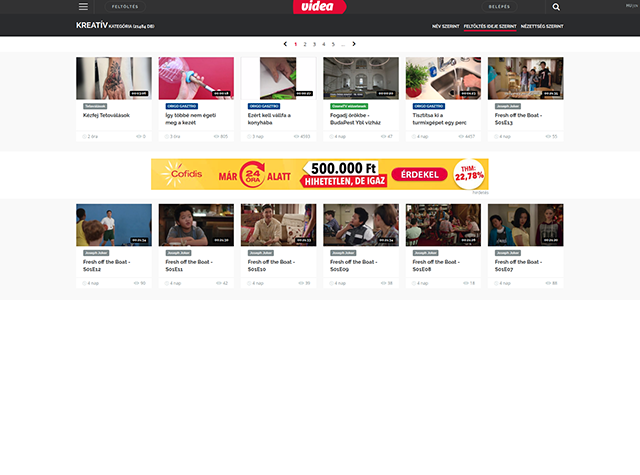Image resolution: width=640 pixels, height=475 pixels.
Task: Click uploader tag on S01E07 card
Action: pyautogui.click(x=508, y=253)
